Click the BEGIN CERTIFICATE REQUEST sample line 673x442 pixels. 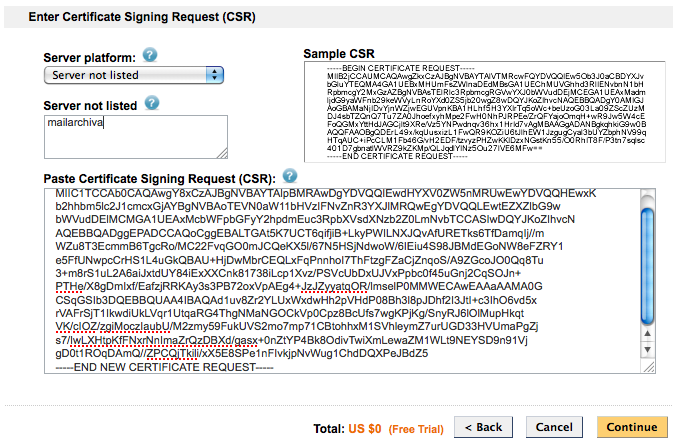coord(400,68)
